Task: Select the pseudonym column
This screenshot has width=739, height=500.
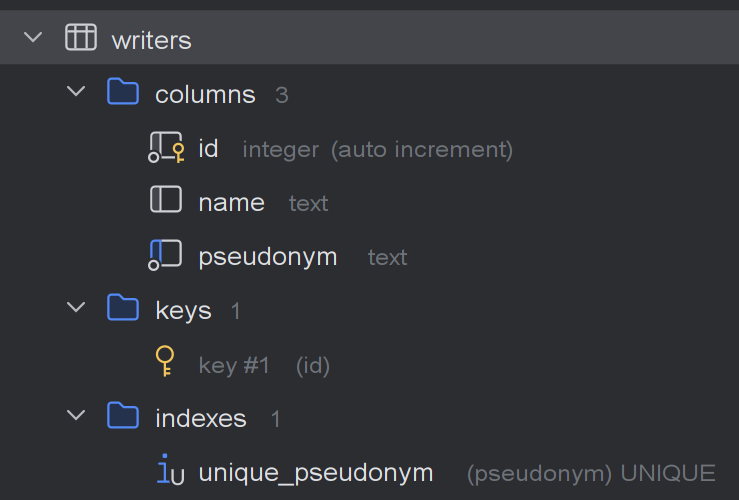Action: click(268, 257)
